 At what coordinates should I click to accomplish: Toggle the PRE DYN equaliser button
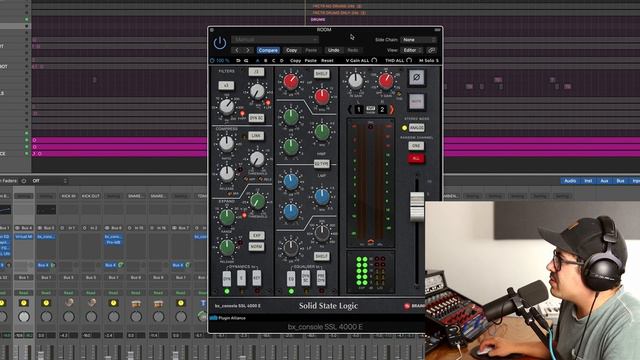(x=321, y=279)
